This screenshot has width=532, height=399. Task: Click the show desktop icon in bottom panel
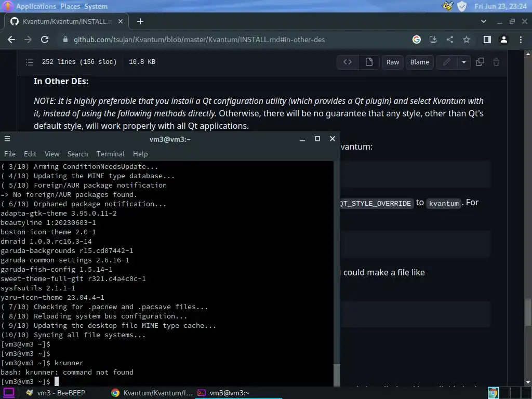pos(8,393)
